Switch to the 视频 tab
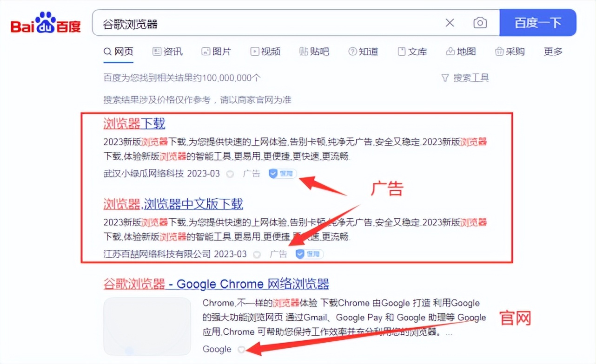Image resolution: width=596 pixels, height=364 pixels. pos(265,52)
